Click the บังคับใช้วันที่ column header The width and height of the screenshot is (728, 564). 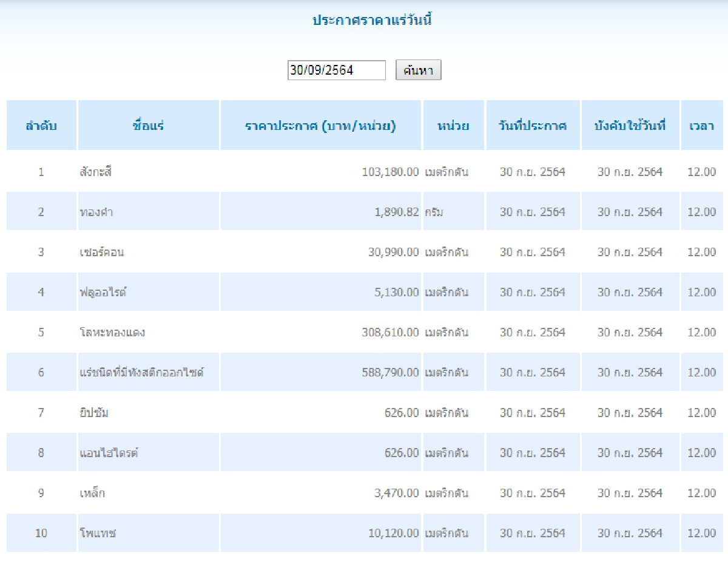pos(630,126)
